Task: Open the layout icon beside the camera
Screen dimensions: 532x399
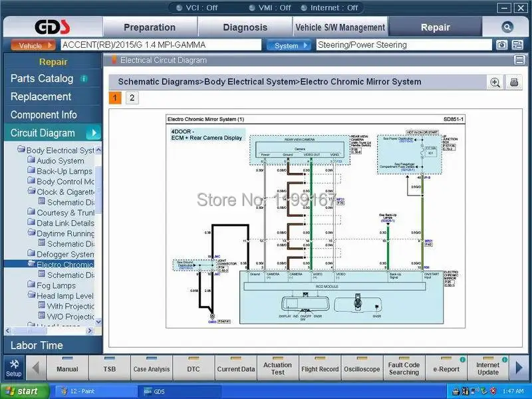Action: pyautogui.click(x=517, y=45)
